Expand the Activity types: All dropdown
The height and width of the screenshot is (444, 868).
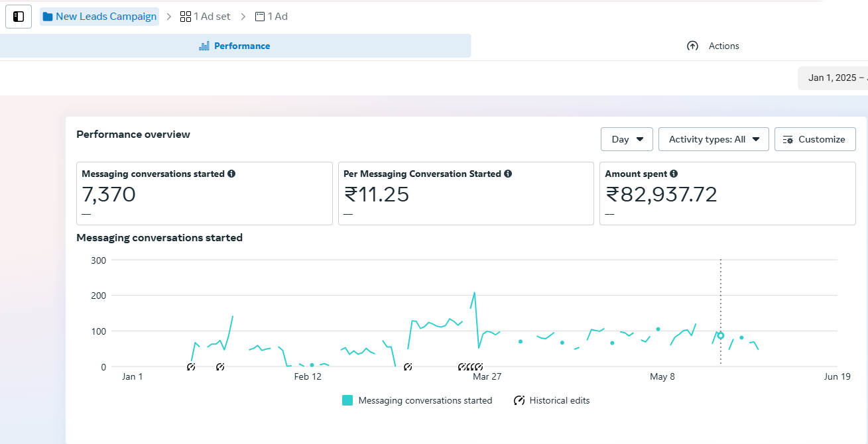coord(713,139)
